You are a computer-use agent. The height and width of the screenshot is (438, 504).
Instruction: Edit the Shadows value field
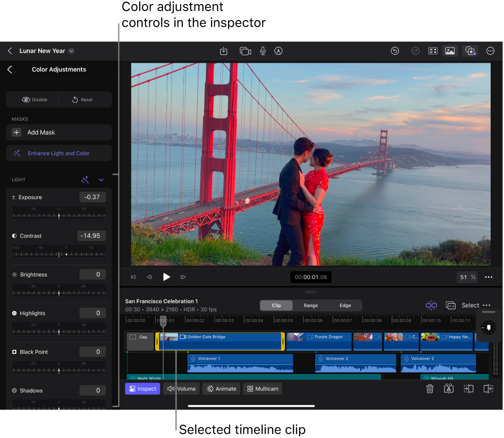(x=93, y=390)
